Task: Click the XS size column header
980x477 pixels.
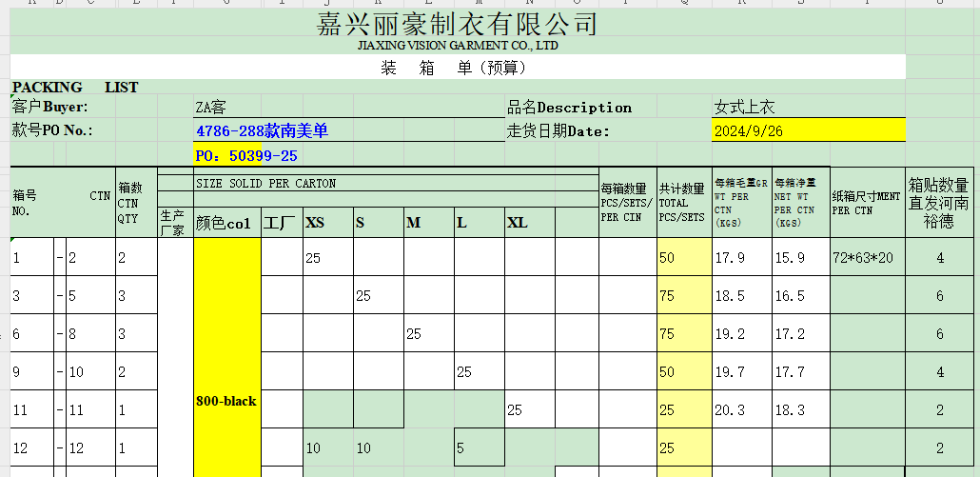Action: (x=315, y=224)
